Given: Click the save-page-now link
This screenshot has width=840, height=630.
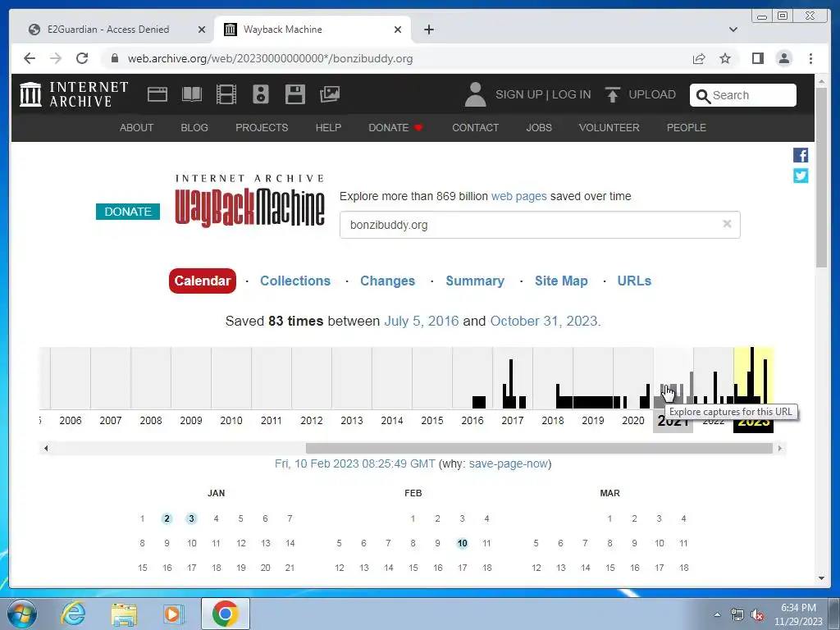Looking at the screenshot, I should point(509,463).
